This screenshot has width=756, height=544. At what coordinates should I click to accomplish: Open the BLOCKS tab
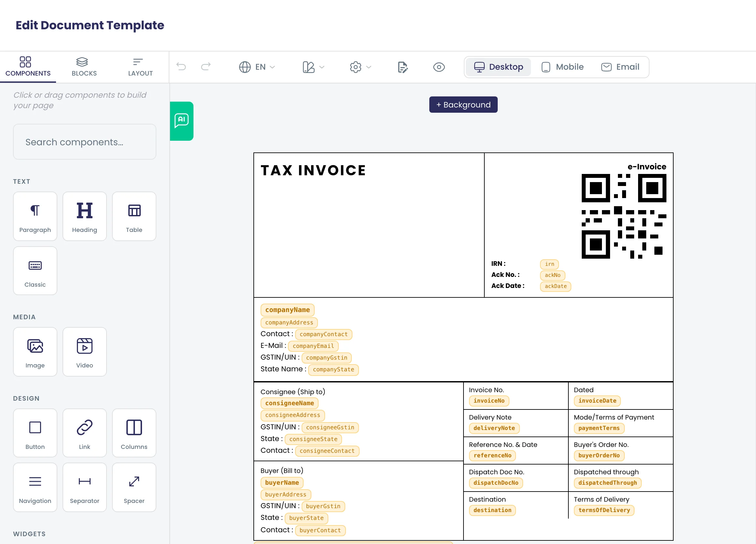tap(84, 67)
